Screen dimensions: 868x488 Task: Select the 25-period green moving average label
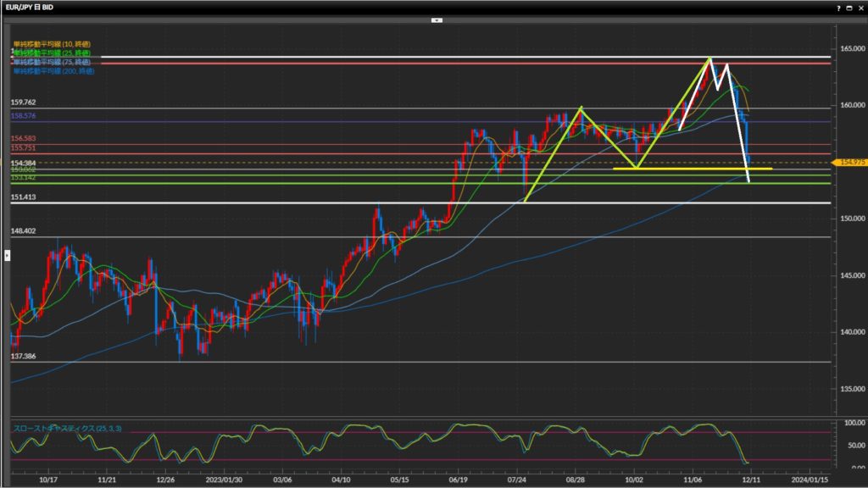tap(53, 53)
